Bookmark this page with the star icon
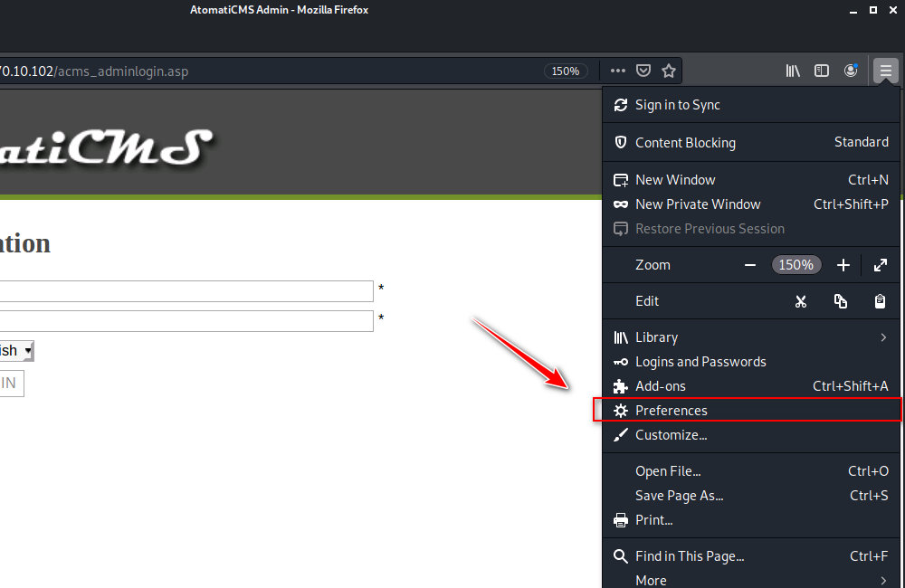This screenshot has width=905, height=588. 669,71
